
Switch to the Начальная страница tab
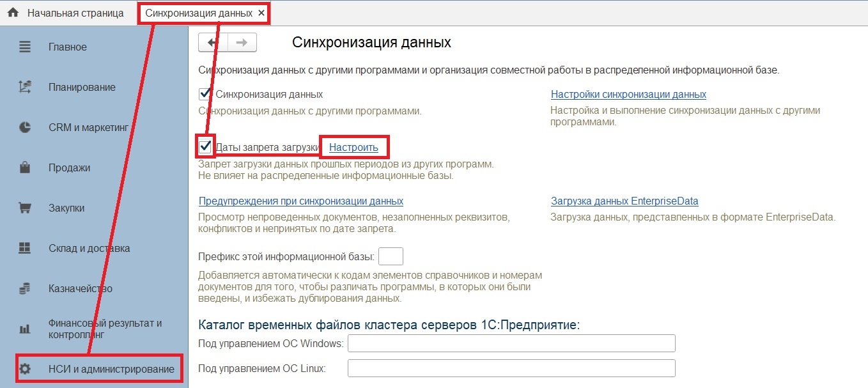(x=75, y=13)
